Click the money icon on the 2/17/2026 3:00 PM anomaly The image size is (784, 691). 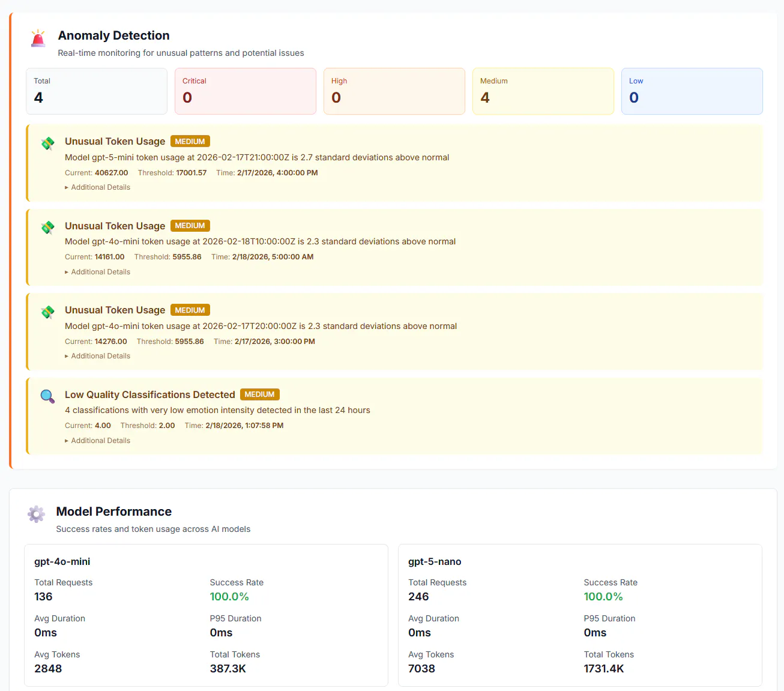(x=47, y=312)
